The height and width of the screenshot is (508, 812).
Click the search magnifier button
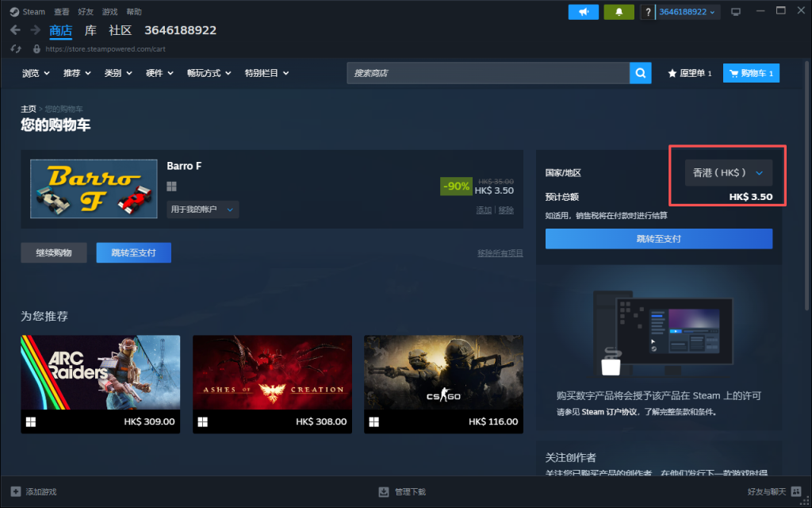[640, 73]
